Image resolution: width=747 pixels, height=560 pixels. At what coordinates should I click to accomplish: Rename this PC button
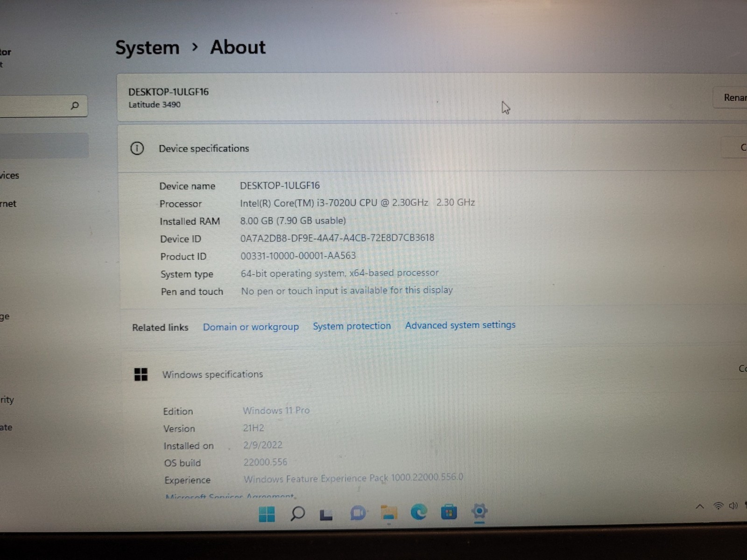[x=731, y=98]
